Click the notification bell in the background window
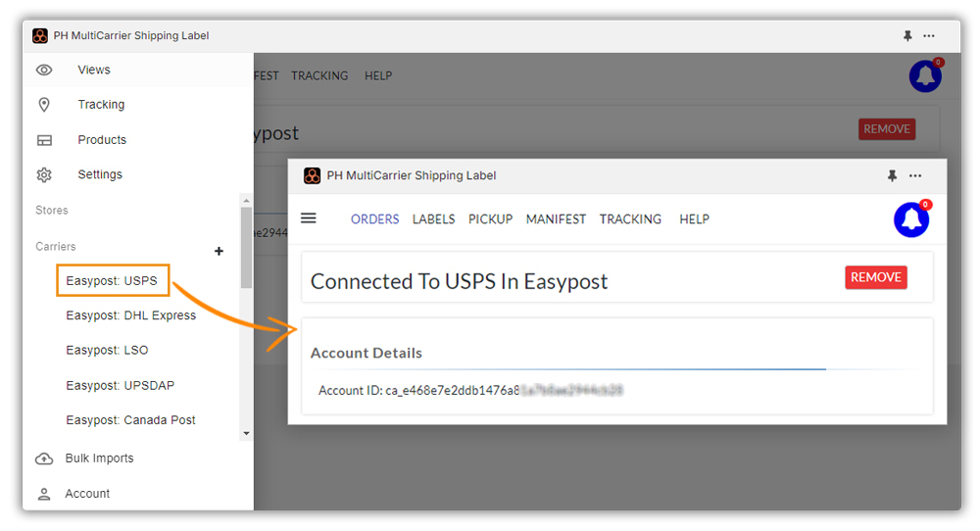Image resolution: width=980 pixels, height=531 pixels. pos(925,76)
